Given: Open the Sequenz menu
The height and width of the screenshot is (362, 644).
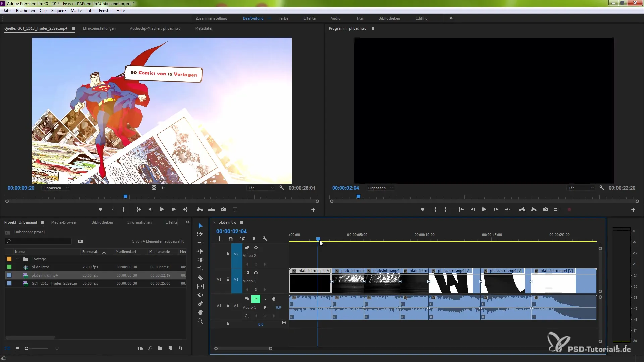Looking at the screenshot, I should click(59, 11).
